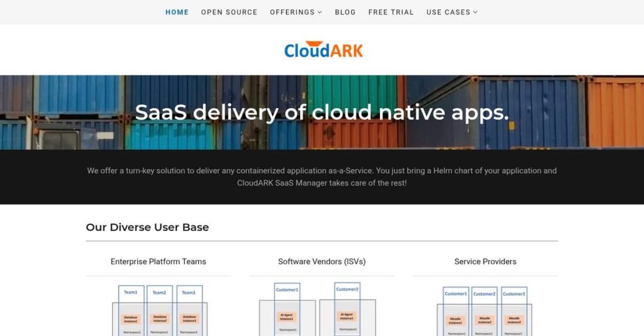This screenshot has width=644, height=336.
Task: Expand the OFFERINGS dropdown chevron
Action: (319, 13)
